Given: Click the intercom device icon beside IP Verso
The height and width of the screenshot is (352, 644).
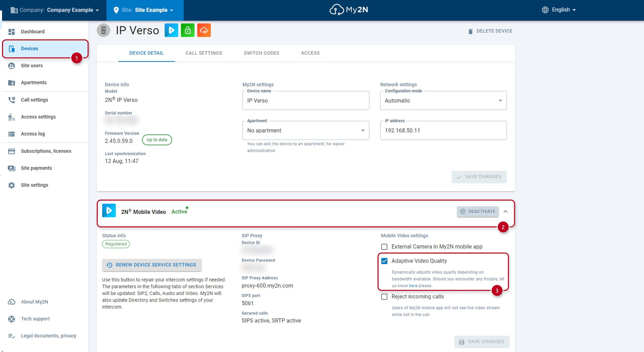Looking at the screenshot, I should pos(104,30).
